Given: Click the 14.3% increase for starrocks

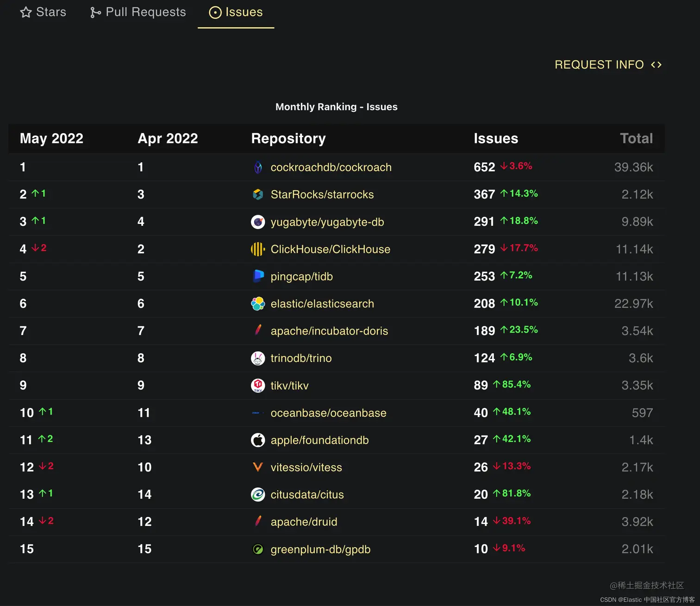Looking at the screenshot, I should pyautogui.click(x=519, y=193).
